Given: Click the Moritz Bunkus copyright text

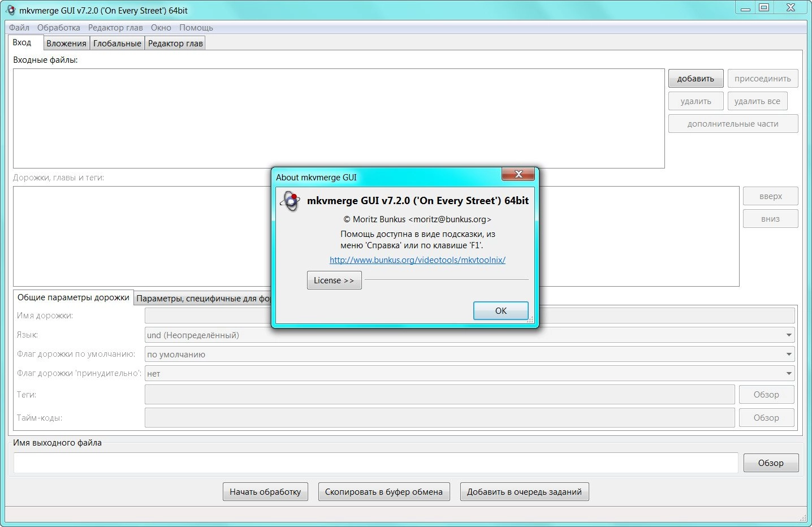Looking at the screenshot, I should click(417, 219).
